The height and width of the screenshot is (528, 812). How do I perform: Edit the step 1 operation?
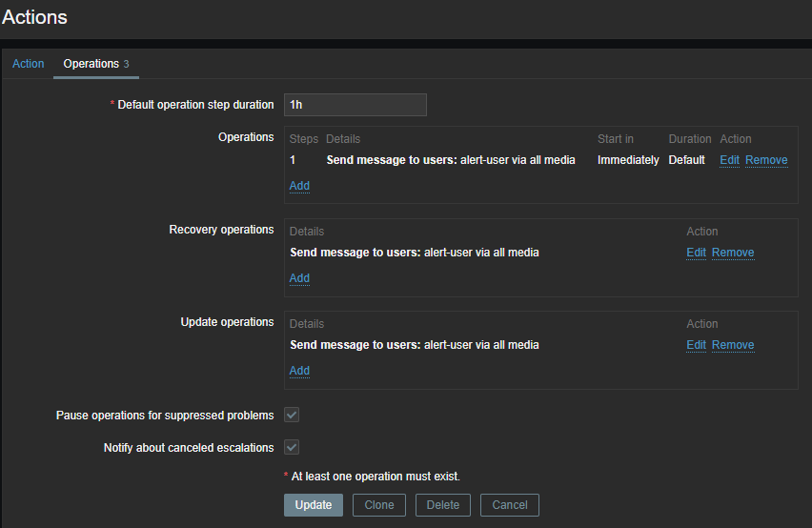[x=729, y=160]
